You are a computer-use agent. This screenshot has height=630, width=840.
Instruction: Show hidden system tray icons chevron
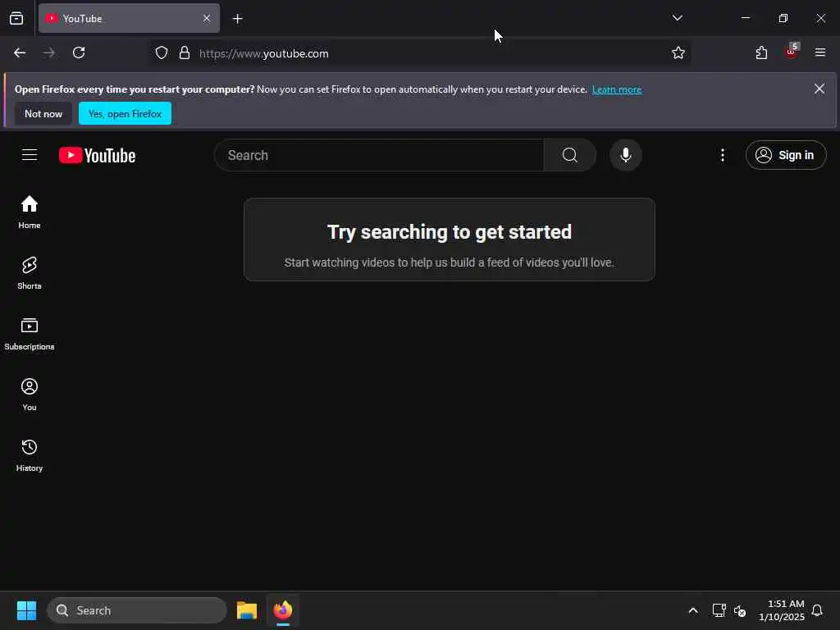click(x=692, y=610)
